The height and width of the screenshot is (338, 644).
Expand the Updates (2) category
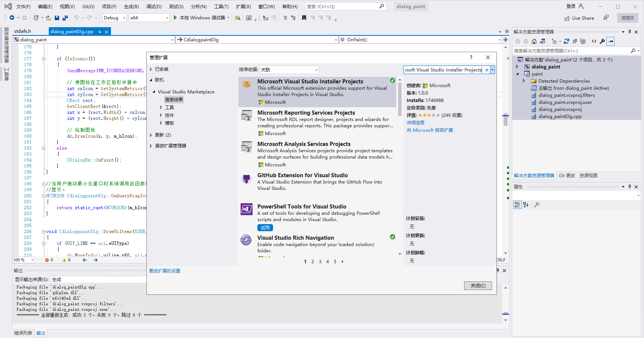click(x=151, y=135)
